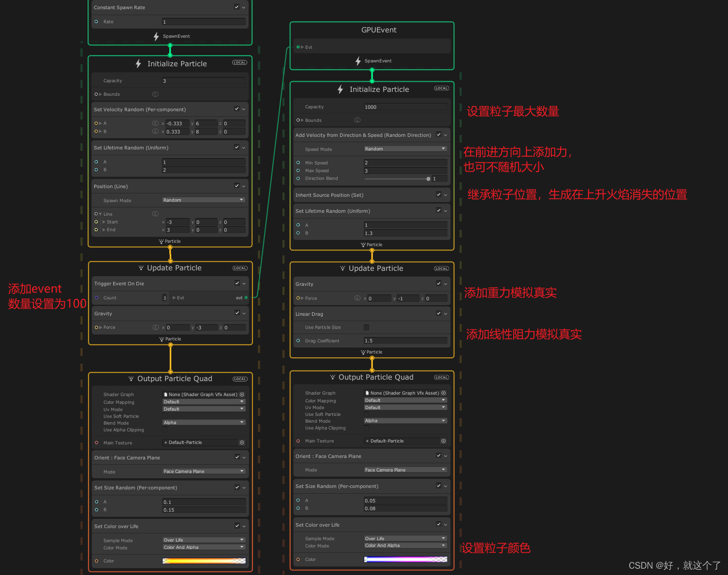Viewport: 728px width, 575px height.
Task: Click the left Color input port
Action: 97,561
